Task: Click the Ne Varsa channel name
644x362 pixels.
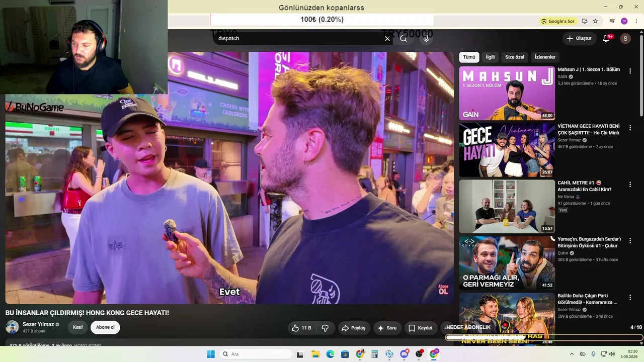Action: coord(567,197)
